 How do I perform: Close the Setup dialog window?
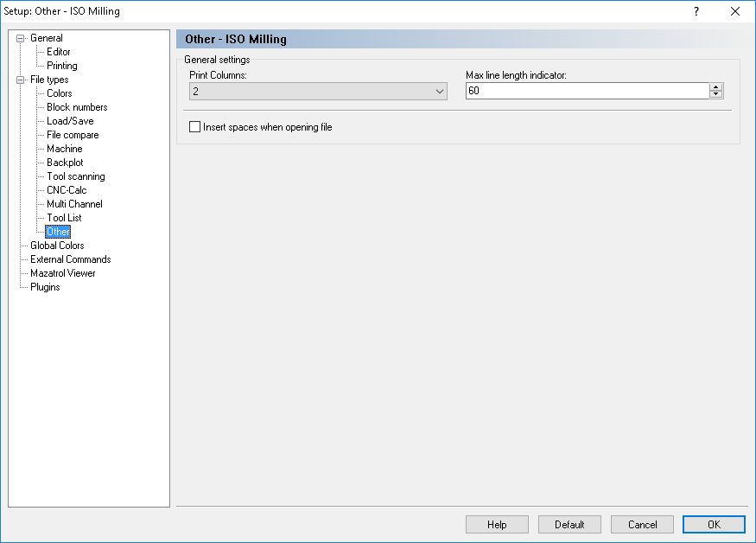(x=734, y=11)
